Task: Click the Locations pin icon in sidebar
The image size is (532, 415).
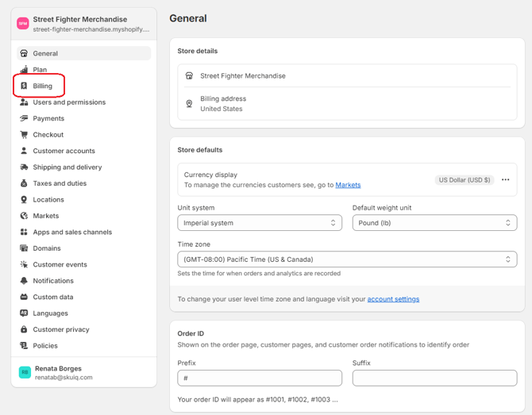Action: click(x=24, y=199)
